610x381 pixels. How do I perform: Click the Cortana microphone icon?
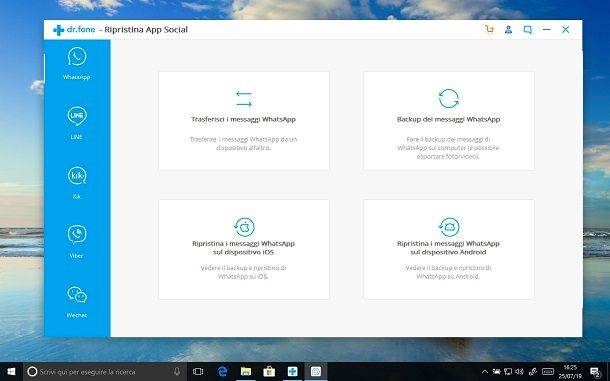tap(177, 372)
